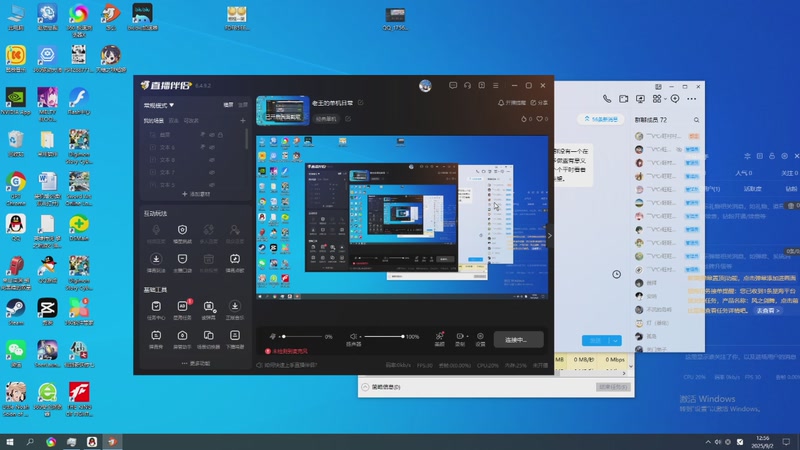Toggle the 开播提醒 bell notification
The width and height of the screenshot is (800, 450).
tap(512, 103)
